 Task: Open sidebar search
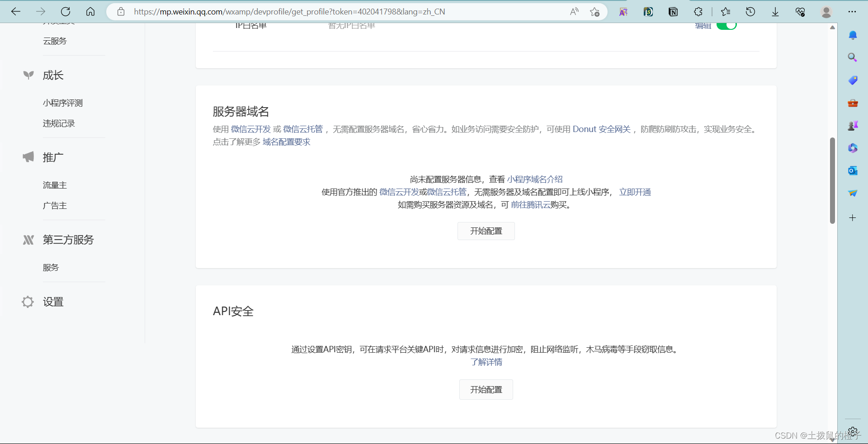853,57
